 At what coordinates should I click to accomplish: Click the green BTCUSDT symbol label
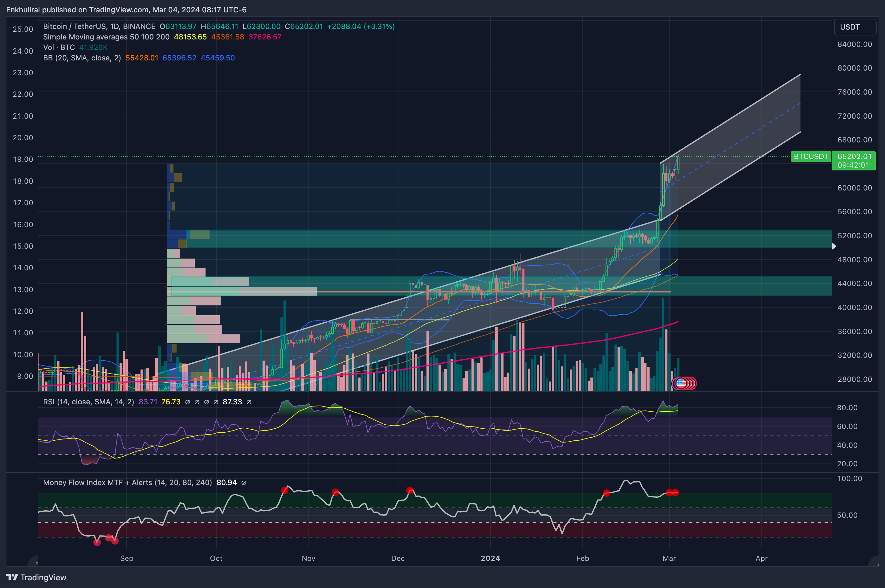click(810, 156)
